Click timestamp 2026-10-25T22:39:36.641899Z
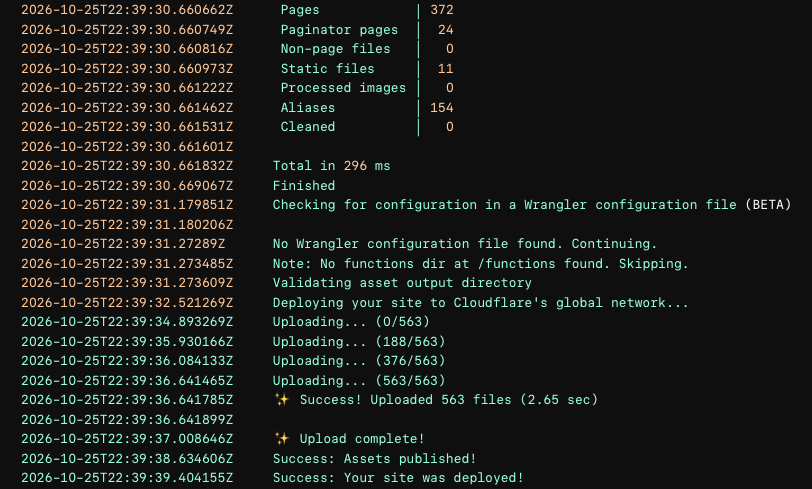The image size is (812, 489). [x=127, y=420]
